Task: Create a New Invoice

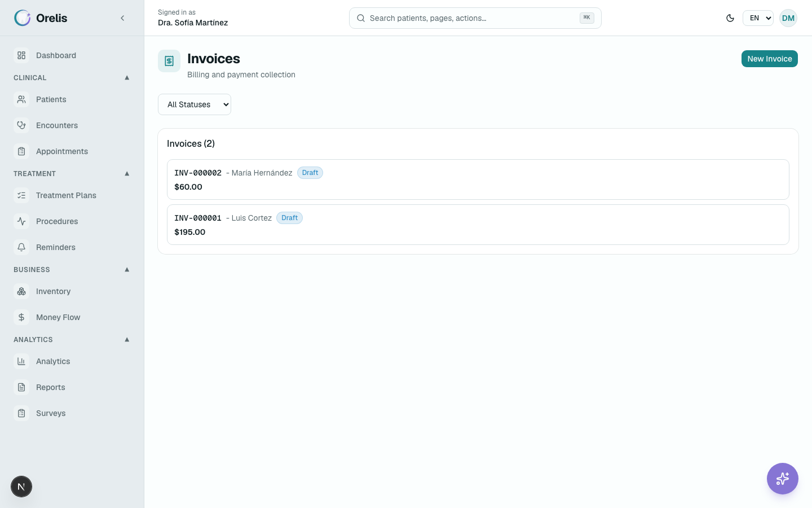Action: tap(769, 59)
